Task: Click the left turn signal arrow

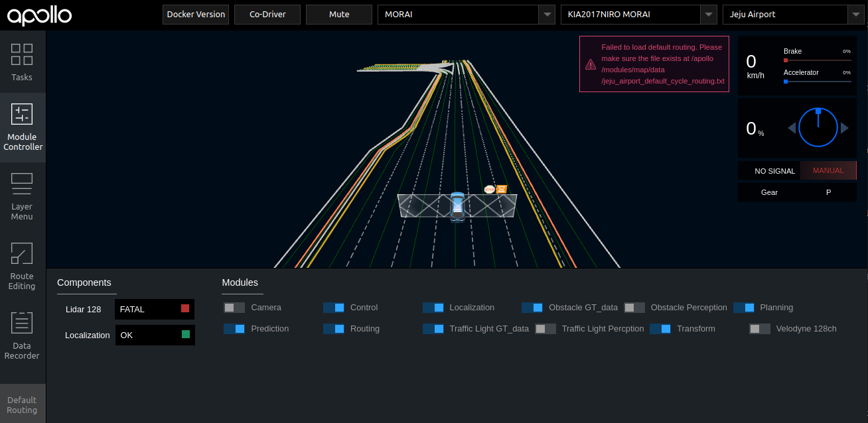Action: tap(791, 128)
